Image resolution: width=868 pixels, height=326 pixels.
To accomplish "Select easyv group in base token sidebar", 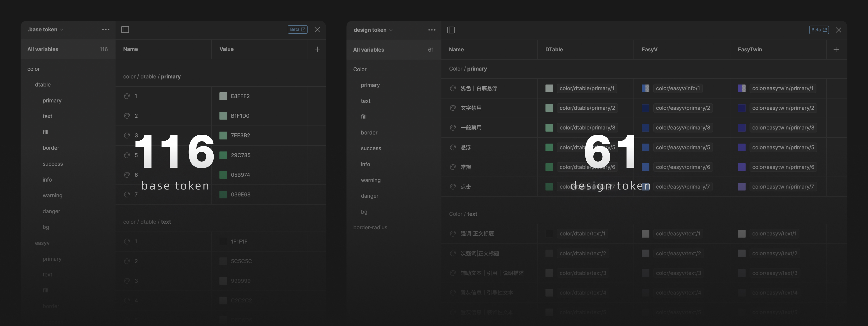I will pyautogui.click(x=42, y=243).
